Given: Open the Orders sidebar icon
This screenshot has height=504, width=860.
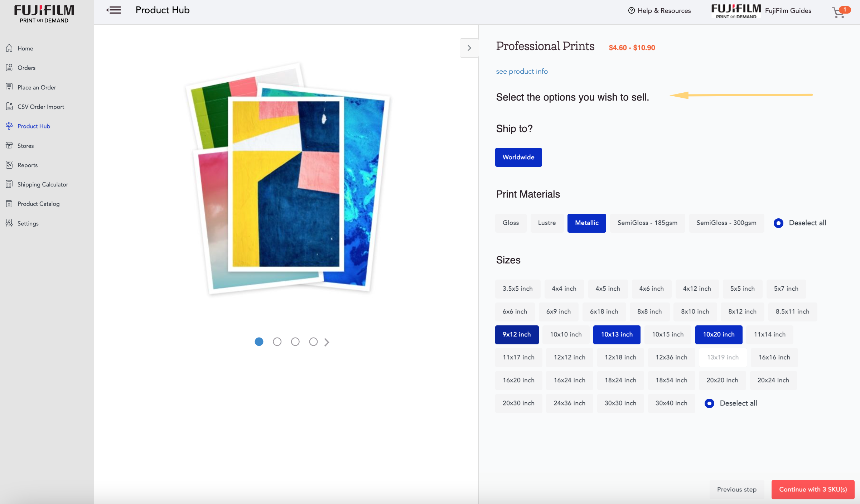Looking at the screenshot, I should pyautogui.click(x=9, y=67).
